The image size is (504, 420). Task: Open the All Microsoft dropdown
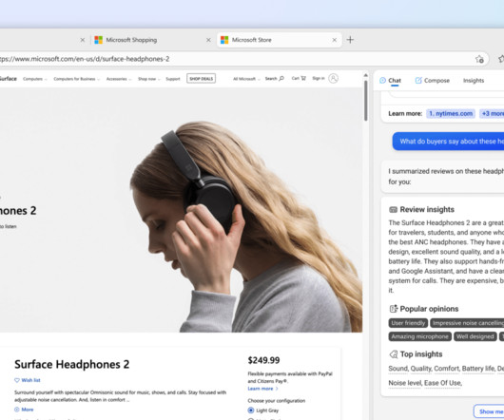coord(246,79)
